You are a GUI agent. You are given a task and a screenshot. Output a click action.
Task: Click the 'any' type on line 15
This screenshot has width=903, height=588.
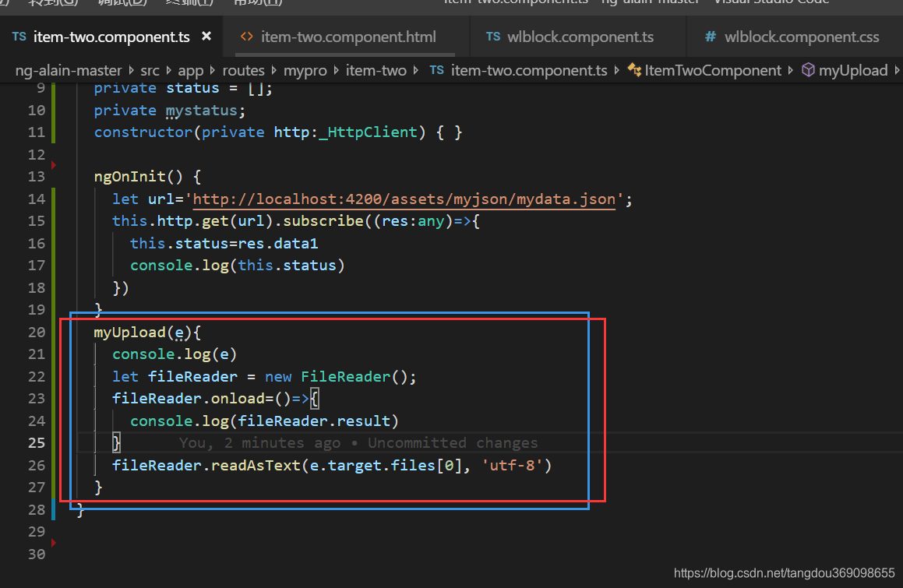(x=431, y=220)
